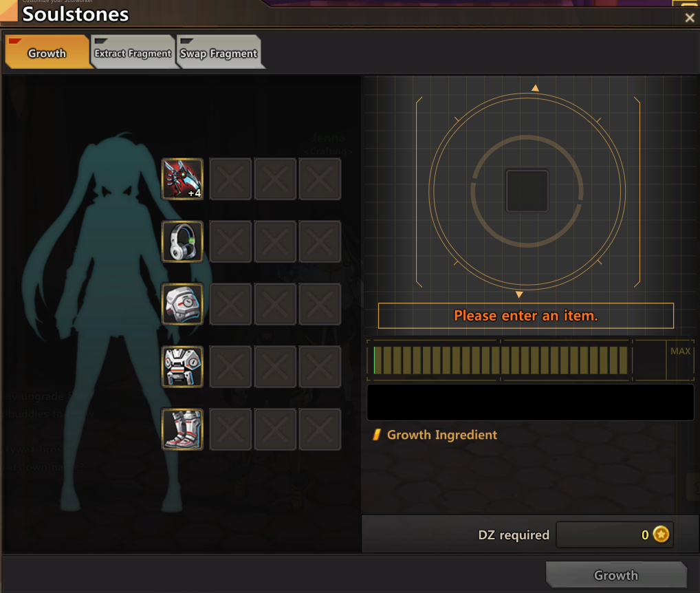The image size is (700, 593).
Task: Click second soulstone slot beside shoulder armor
Action: click(275, 303)
